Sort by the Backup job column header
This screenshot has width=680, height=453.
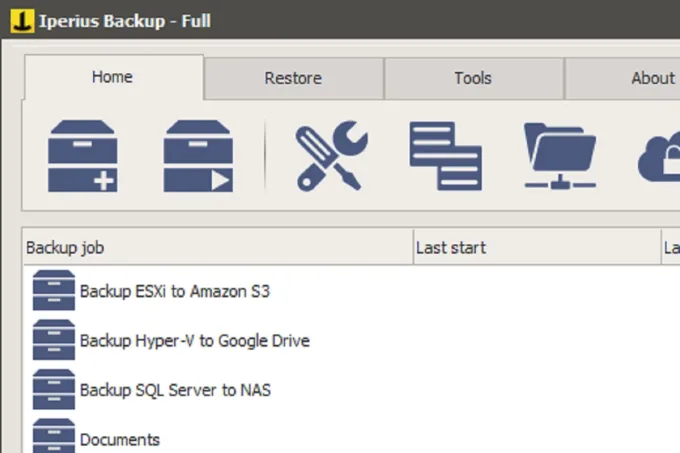[x=218, y=248]
